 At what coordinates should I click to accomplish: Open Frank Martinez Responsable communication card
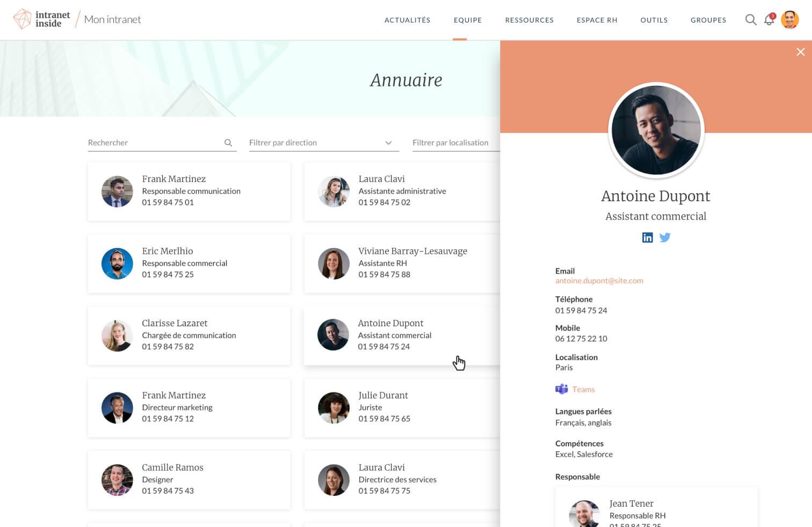point(189,191)
